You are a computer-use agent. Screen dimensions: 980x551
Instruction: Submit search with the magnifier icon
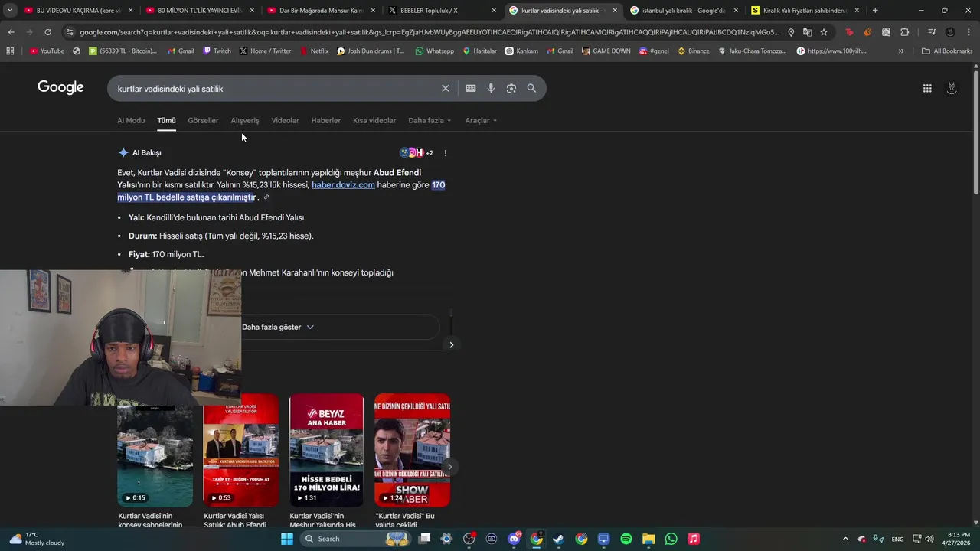[x=531, y=88]
